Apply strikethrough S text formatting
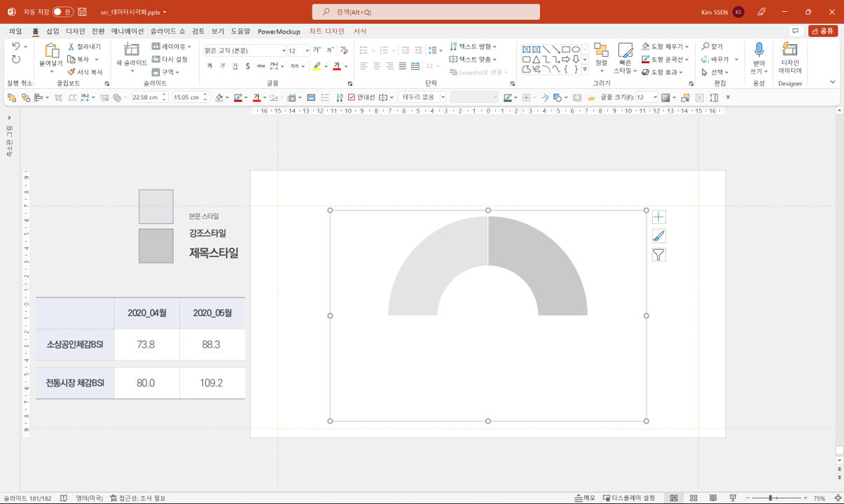Image resolution: width=844 pixels, height=504 pixels. click(x=247, y=66)
